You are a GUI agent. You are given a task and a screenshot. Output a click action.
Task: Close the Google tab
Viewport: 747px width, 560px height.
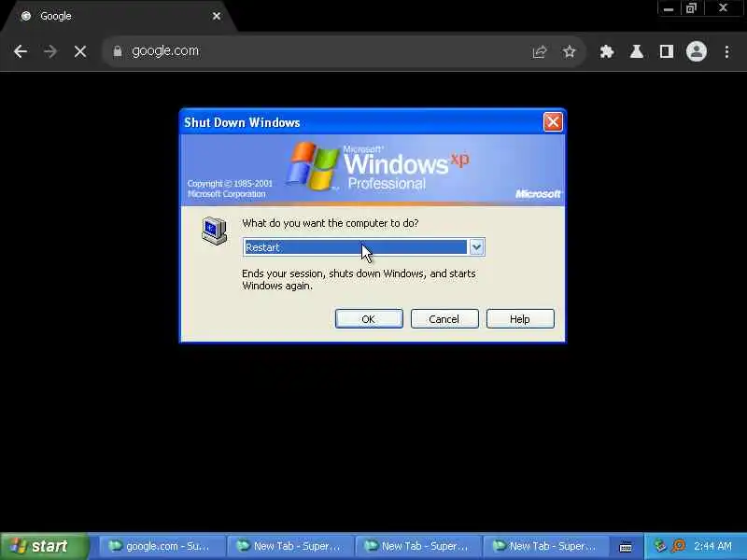click(217, 16)
